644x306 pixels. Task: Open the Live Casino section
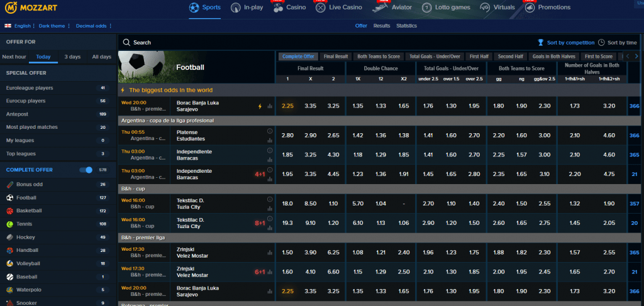[x=339, y=8]
